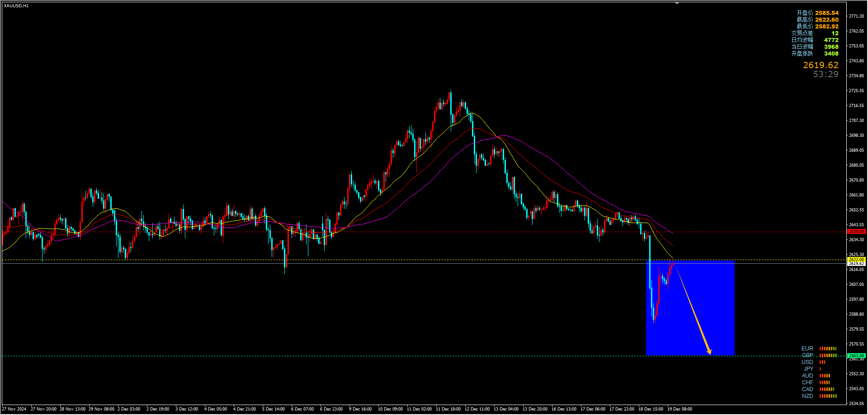The width and height of the screenshot is (868, 415).
Task: Click the 最低价 label
Action: point(805,27)
